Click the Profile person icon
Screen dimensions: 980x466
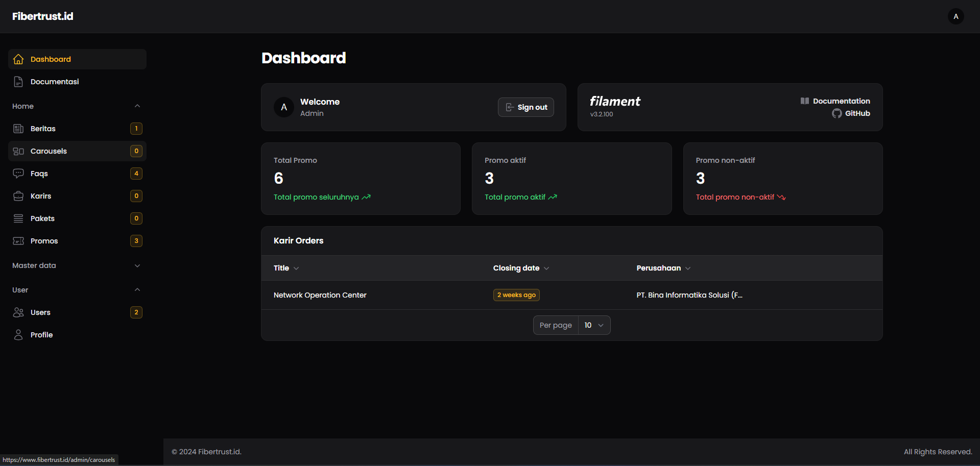18,335
